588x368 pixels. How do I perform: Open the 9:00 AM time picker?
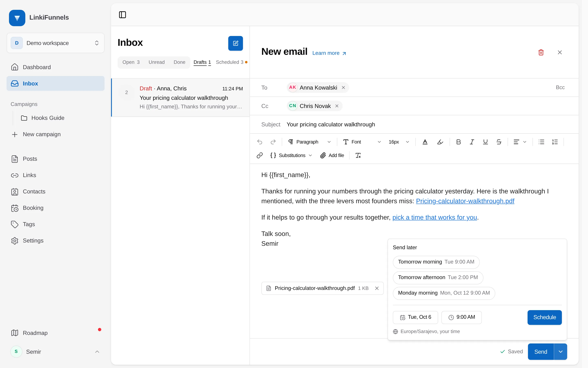point(461,317)
